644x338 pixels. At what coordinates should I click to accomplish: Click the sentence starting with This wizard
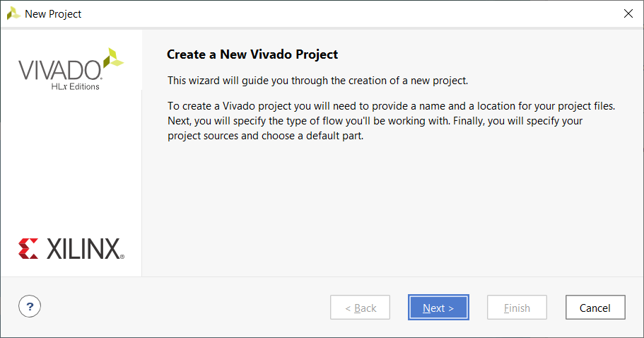point(317,81)
